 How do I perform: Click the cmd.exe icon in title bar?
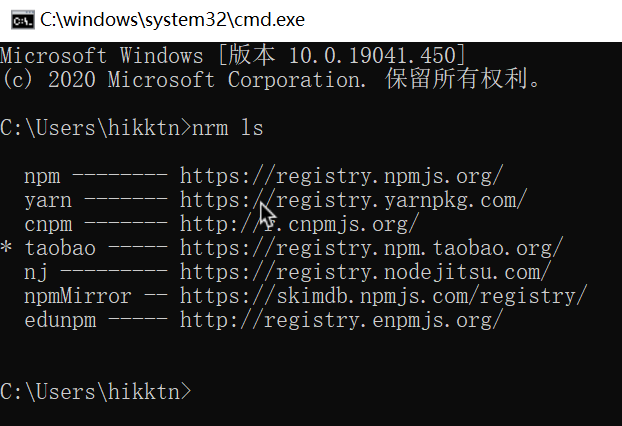[23, 20]
